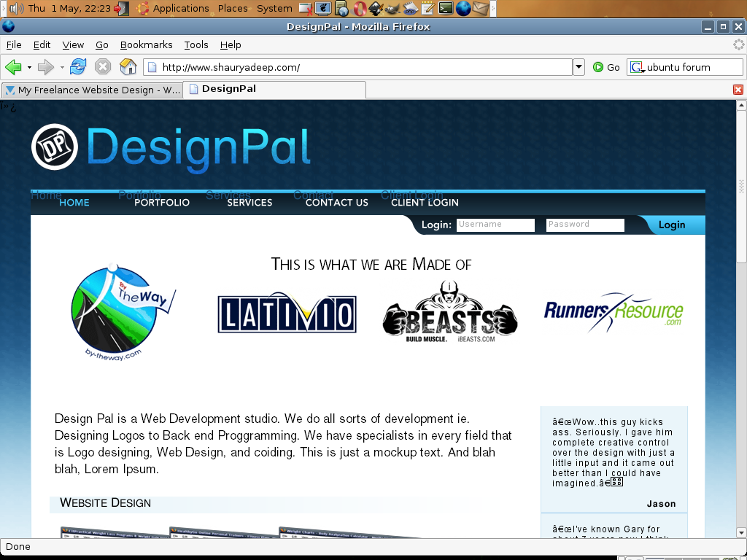
Task: Click the Firefox throbber activity icon
Action: (738, 44)
